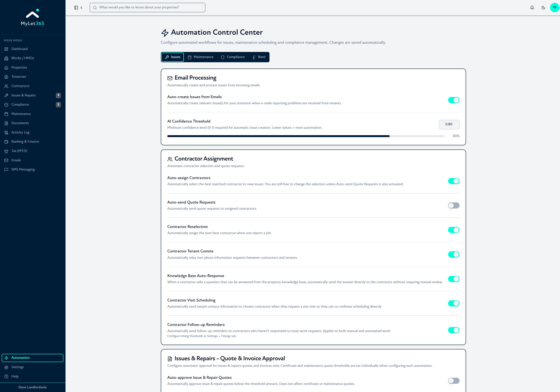Open the notifications bell
Image resolution: width=560 pixels, height=392 pixels.
tap(532, 8)
